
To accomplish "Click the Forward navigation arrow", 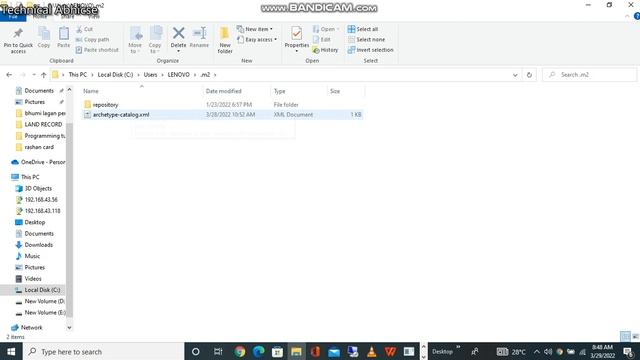I will tap(22, 75).
